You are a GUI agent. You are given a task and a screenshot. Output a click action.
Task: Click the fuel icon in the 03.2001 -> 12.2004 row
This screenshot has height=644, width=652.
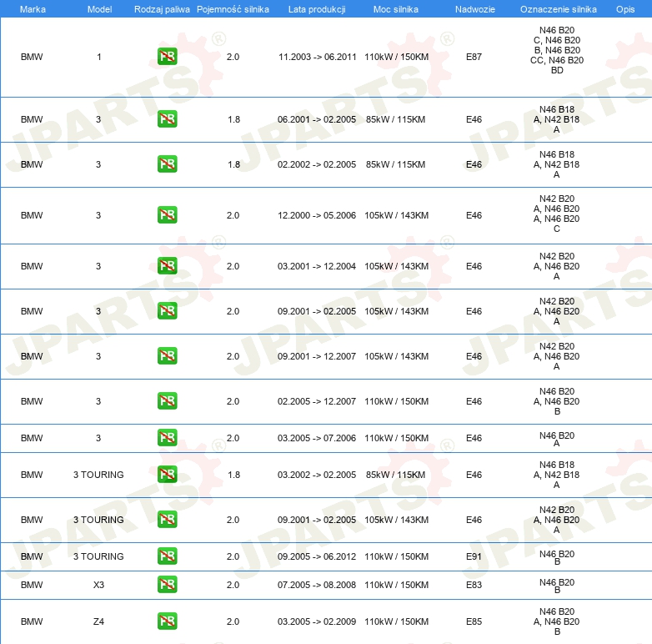tap(167, 265)
